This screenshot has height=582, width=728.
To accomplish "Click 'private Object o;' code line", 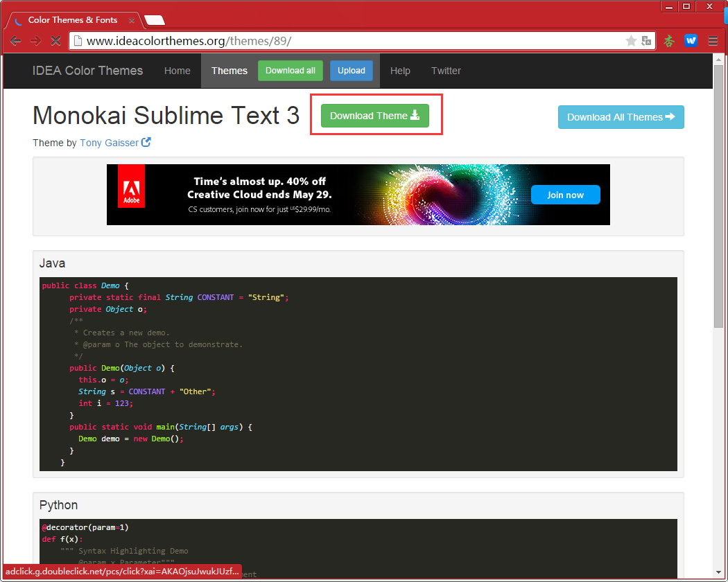I will click(108, 309).
